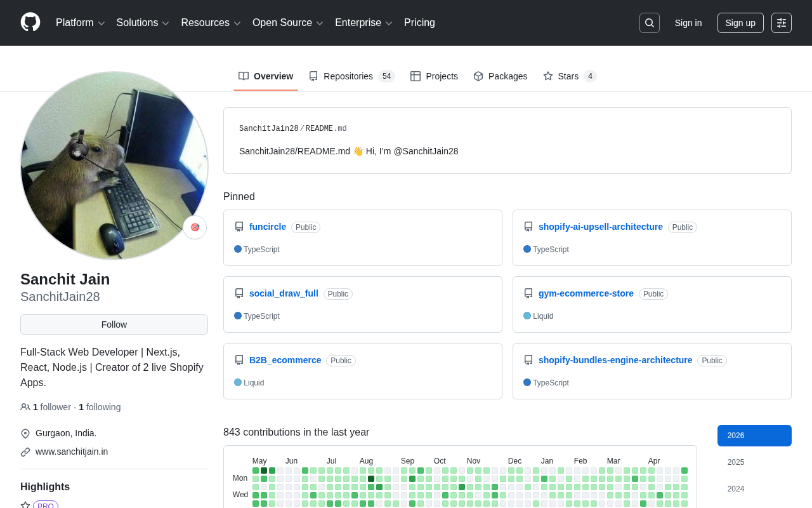
Task: Click the focus status badge on avatar
Action: click(x=195, y=227)
